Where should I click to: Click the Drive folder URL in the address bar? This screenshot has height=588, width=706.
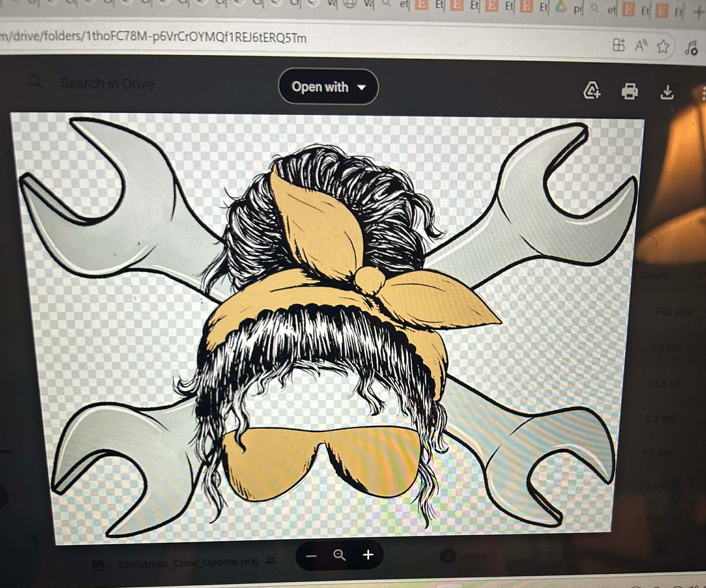click(153, 37)
